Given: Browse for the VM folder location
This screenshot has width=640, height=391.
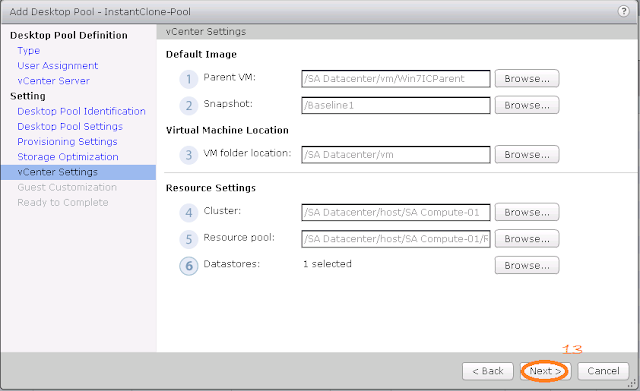Looking at the screenshot, I should [527, 155].
